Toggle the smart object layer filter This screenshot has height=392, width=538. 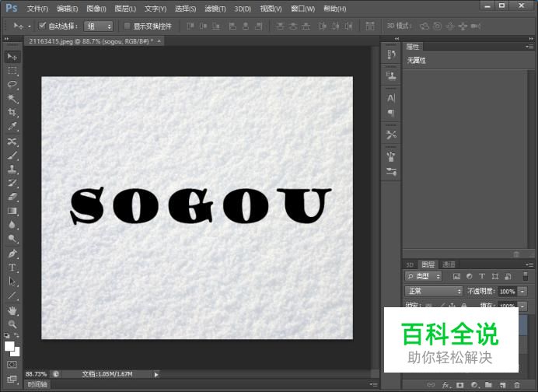click(x=508, y=276)
